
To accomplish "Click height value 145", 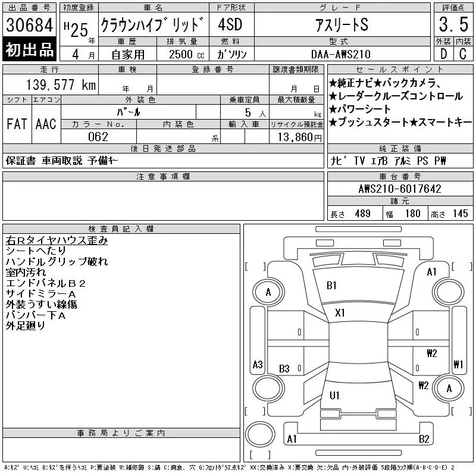I will pyautogui.click(x=460, y=214).
